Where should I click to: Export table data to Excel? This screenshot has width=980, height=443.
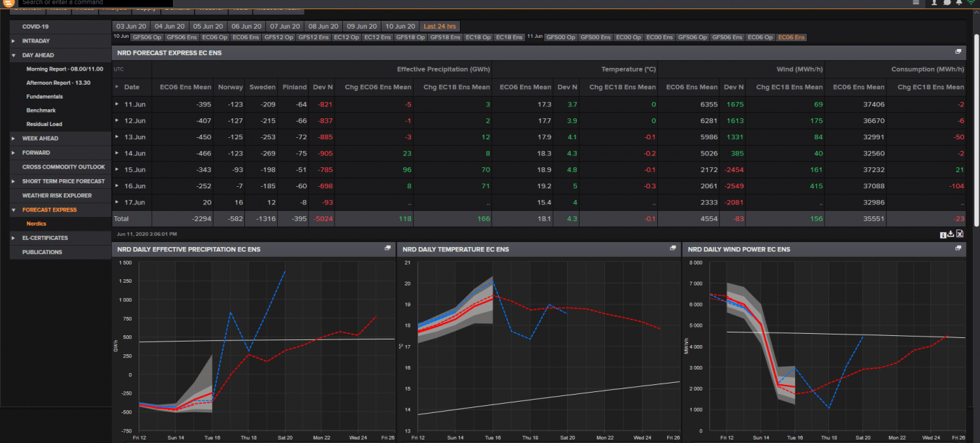point(960,234)
